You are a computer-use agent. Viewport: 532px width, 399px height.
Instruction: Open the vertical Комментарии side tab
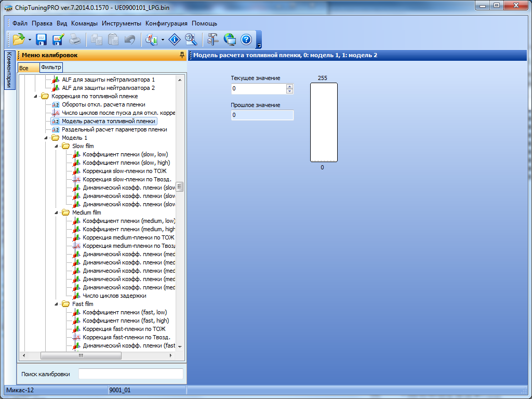(9, 70)
